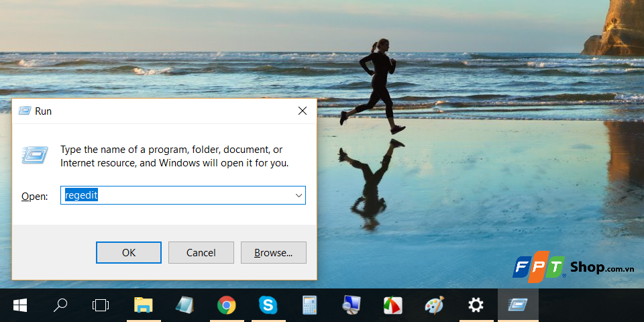Launch the notepad app in taskbar
The height and width of the screenshot is (322, 644).
[x=184, y=306]
